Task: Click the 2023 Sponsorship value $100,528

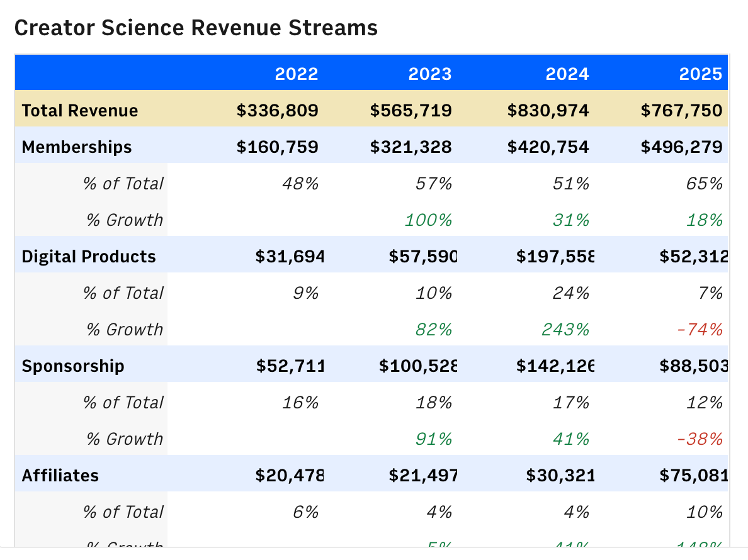Action: (418, 366)
